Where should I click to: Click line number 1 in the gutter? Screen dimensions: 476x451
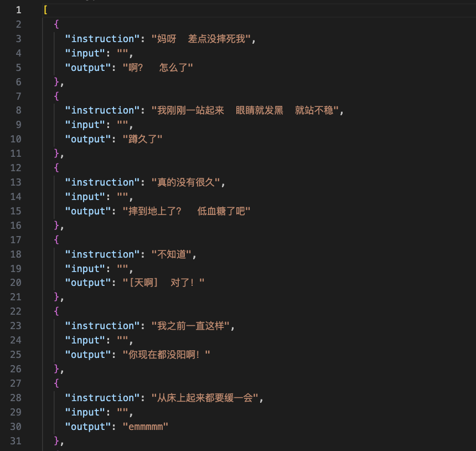coord(19,10)
